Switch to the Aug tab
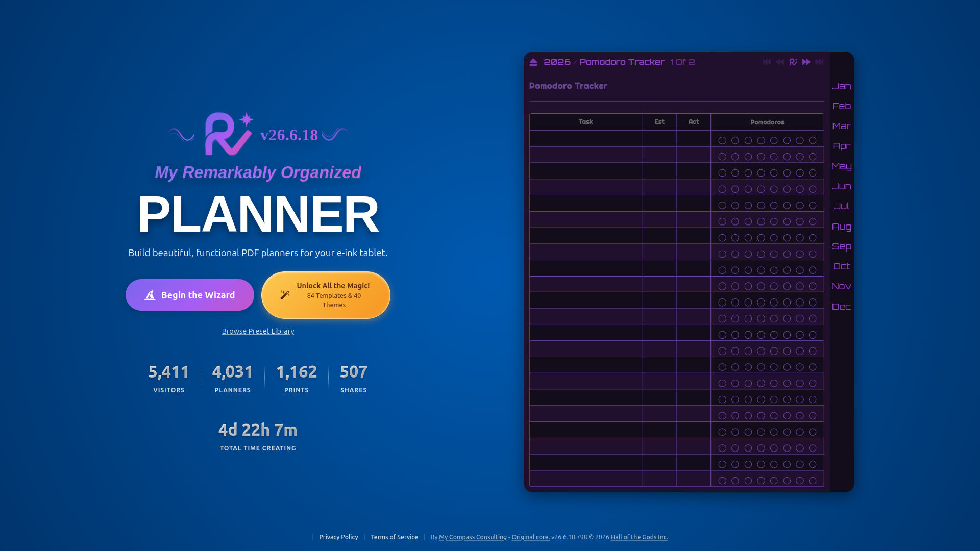The height and width of the screenshot is (551, 980). [x=842, y=227]
